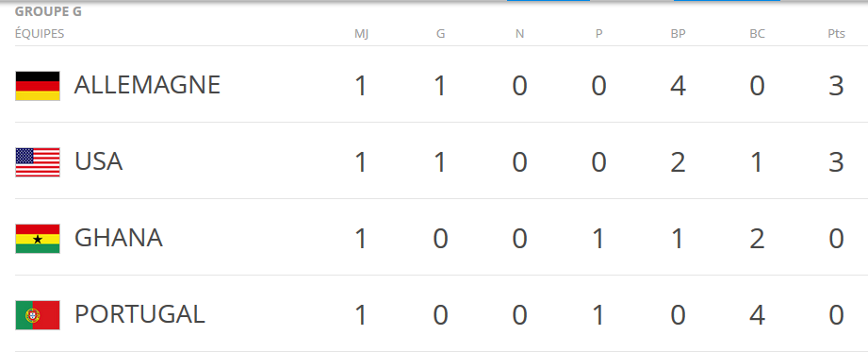
Task: Click the ÉQUIPES column header
Action: point(40,34)
